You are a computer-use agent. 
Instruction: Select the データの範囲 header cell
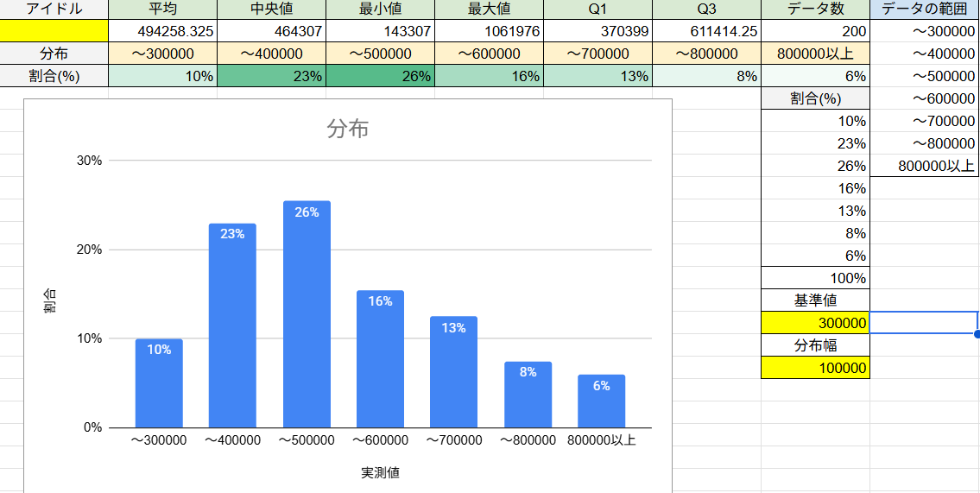tap(925, 9)
